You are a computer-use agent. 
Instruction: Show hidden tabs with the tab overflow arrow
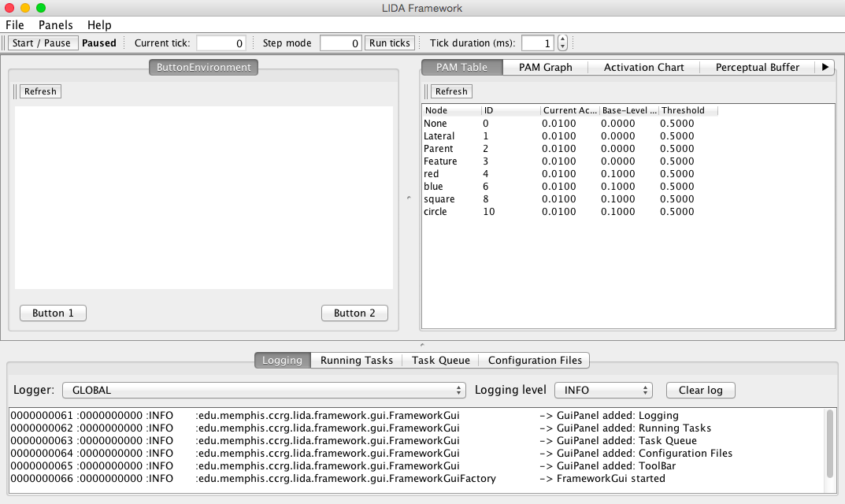point(825,68)
